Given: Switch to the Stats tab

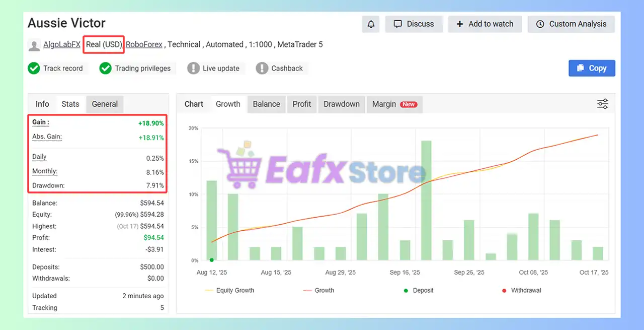Looking at the screenshot, I should pyautogui.click(x=70, y=104).
